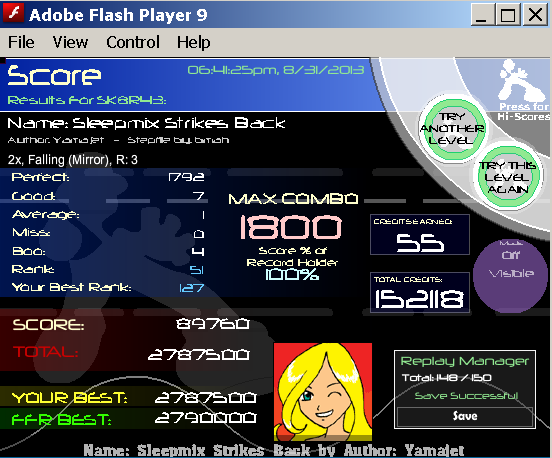Click the Max Combo 1800 value
Screen dimensions: 552x458
[291, 227]
